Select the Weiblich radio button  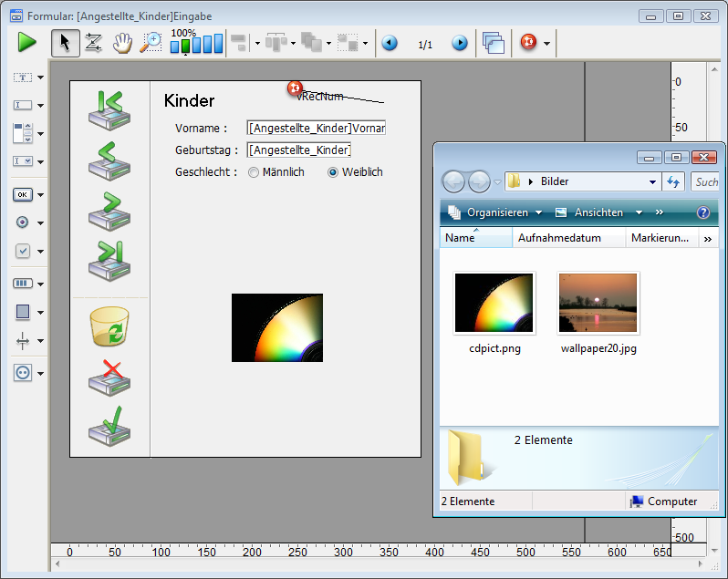pyautogui.click(x=333, y=172)
